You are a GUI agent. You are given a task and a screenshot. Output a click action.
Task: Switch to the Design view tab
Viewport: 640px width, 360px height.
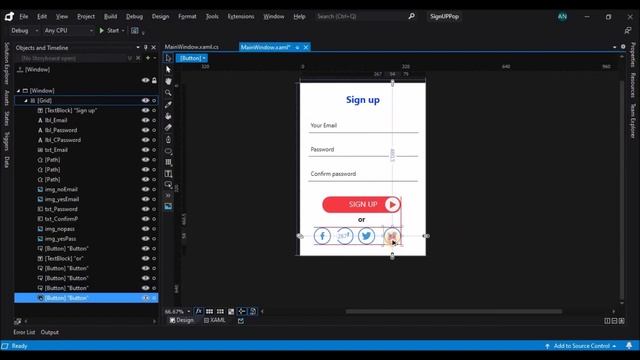tap(182, 320)
